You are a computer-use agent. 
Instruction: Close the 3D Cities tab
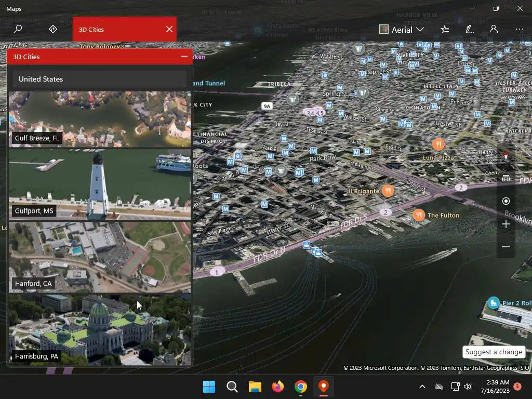coord(169,29)
